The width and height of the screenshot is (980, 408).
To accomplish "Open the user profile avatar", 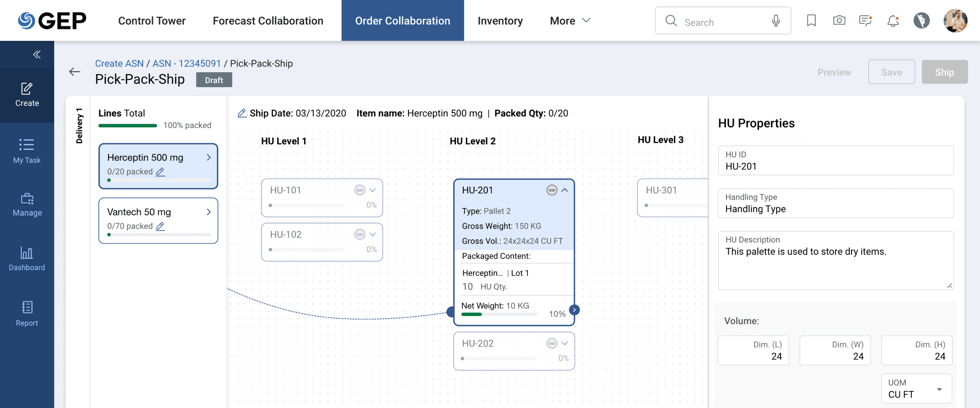I will (x=955, y=20).
